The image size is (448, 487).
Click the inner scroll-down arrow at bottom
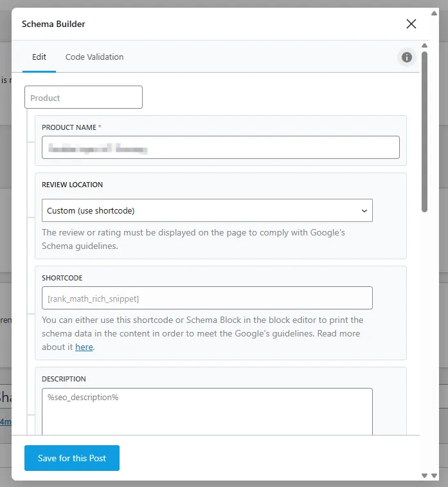click(x=424, y=475)
